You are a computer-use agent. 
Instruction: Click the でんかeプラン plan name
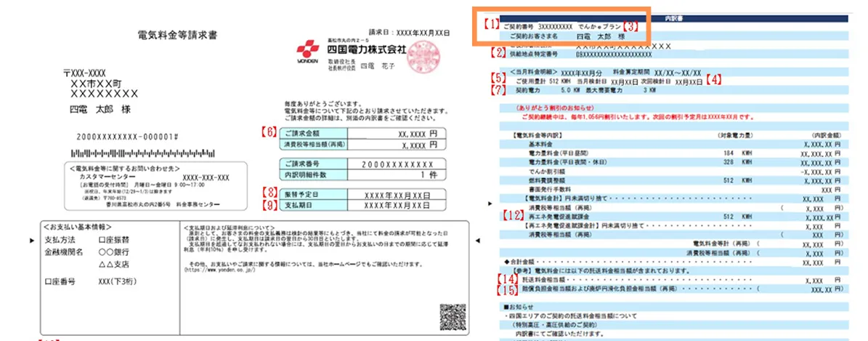click(x=600, y=25)
